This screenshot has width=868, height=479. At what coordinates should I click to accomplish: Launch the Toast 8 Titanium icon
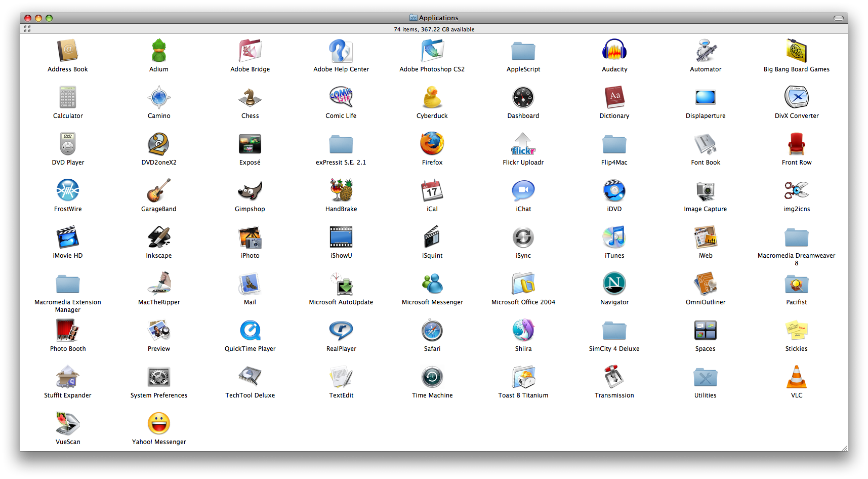(x=523, y=377)
